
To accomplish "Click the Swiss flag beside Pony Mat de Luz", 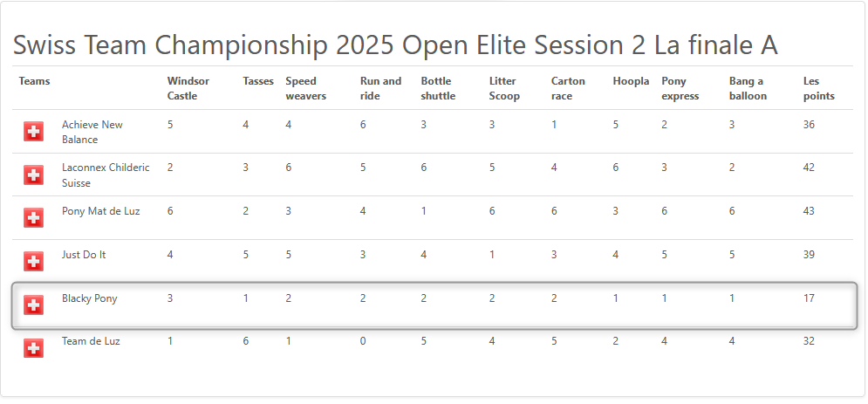I will [33, 218].
